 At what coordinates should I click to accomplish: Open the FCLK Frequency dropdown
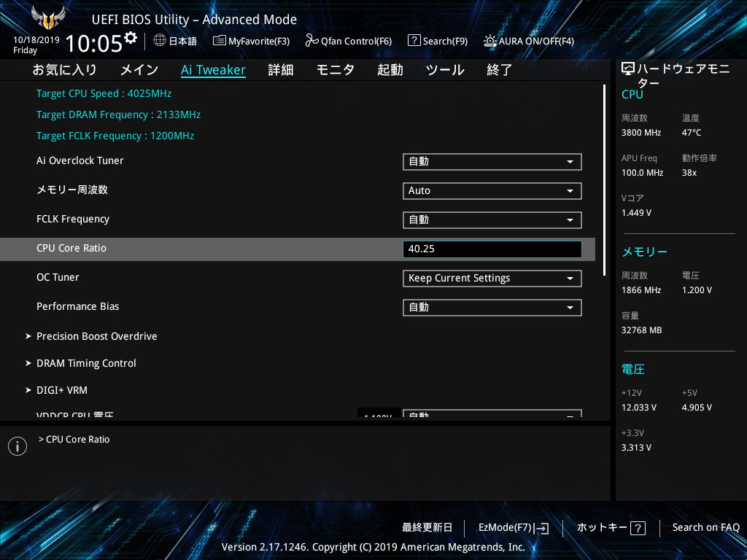coord(492,220)
